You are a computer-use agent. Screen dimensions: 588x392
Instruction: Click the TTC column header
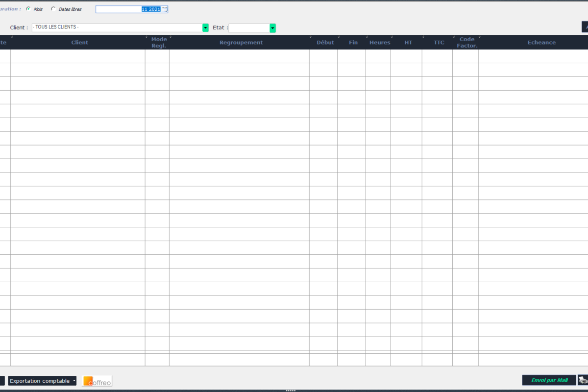(439, 43)
